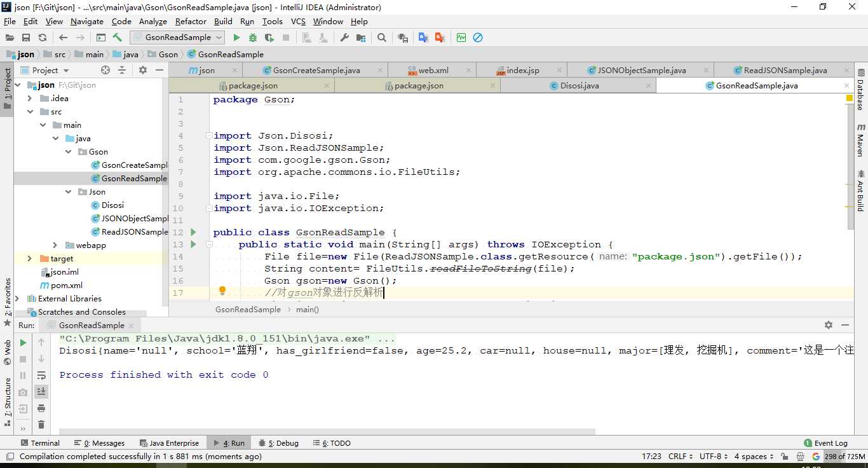Image resolution: width=868 pixels, height=468 pixels.
Task: Open the UTF-8 encoding selector
Action: coord(714,456)
